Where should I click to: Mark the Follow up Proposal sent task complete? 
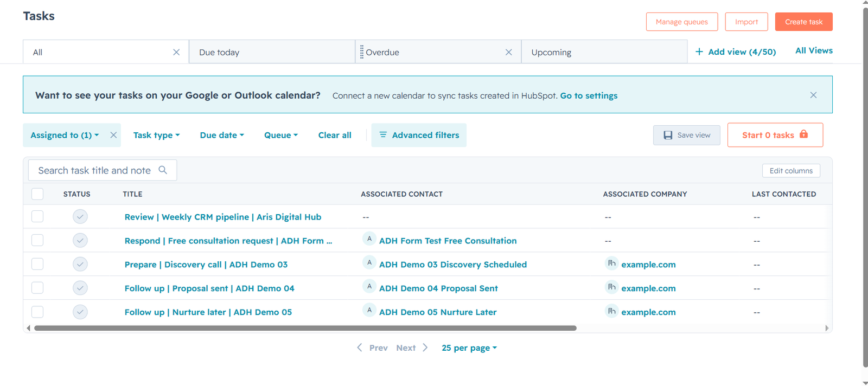[80, 288]
